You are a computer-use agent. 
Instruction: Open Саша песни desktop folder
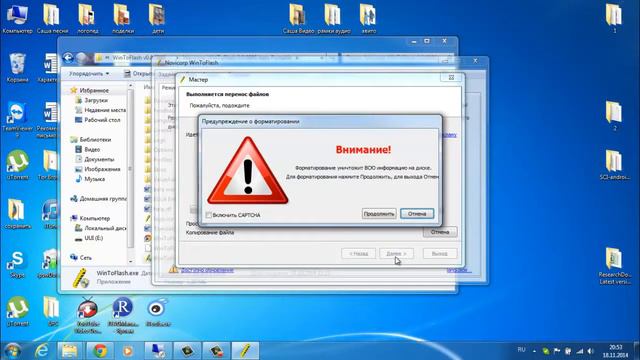(52, 18)
